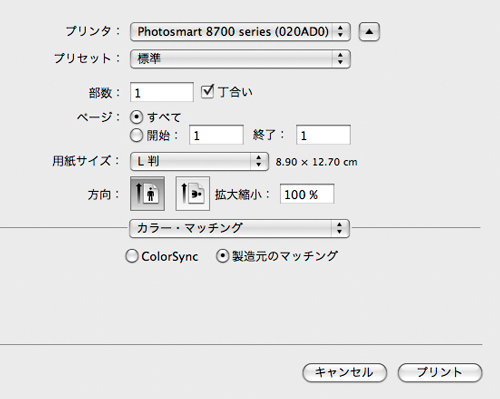Select landscape orientation icon
500x399 pixels.
193,194
